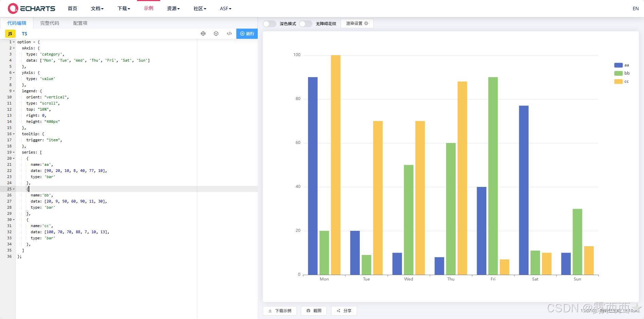This screenshot has width=644, height=319.
Task: Open 资源 dropdown menu
Action: point(173,9)
